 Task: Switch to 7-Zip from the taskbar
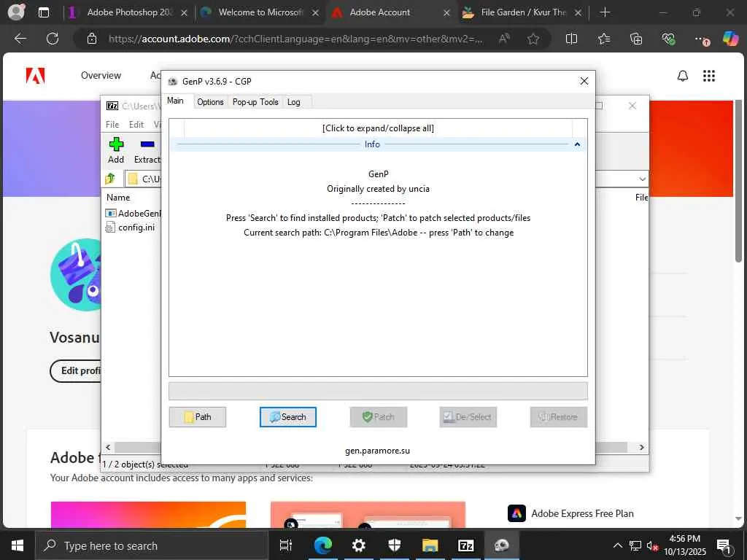(x=465, y=545)
